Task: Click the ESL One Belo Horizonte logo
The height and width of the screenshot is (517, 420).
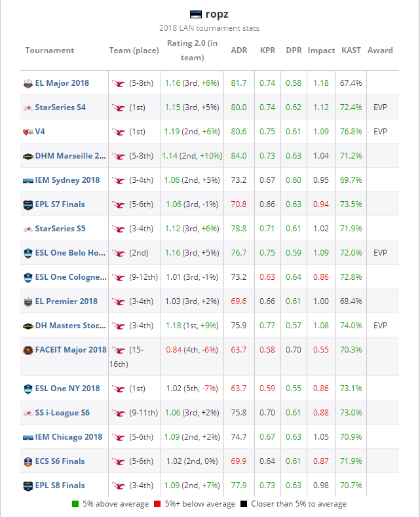Action: (28, 253)
